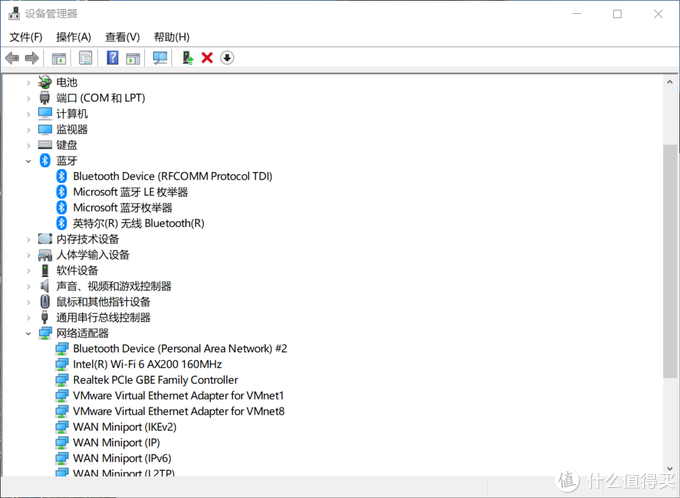The height and width of the screenshot is (498, 680).
Task: Click the COM and LPT ports icon
Action: tap(45, 98)
